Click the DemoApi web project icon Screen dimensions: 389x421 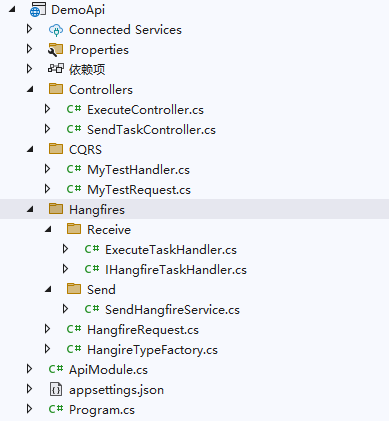pyautogui.click(x=38, y=10)
